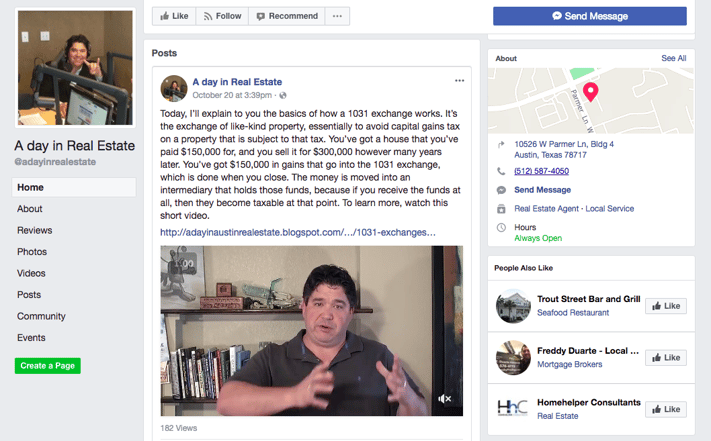Like the Homehelper Consultants page
The image size is (711, 441).
(666, 409)
